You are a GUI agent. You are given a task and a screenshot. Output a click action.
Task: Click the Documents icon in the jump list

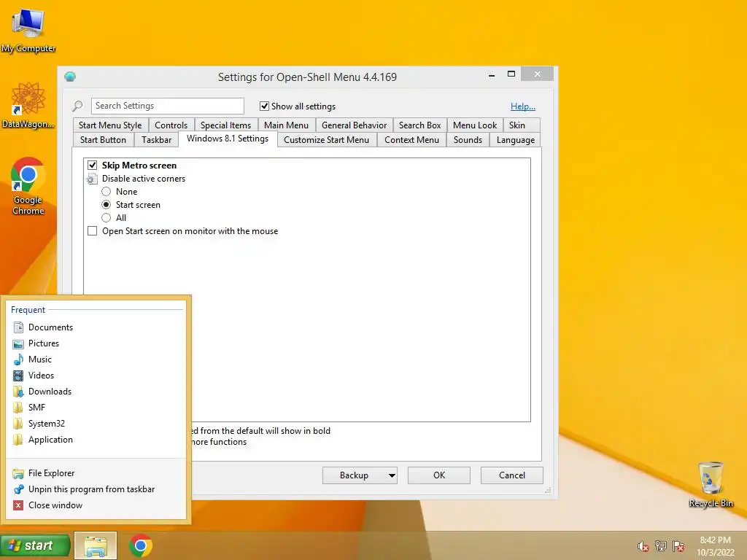click(x=18, y=327)
